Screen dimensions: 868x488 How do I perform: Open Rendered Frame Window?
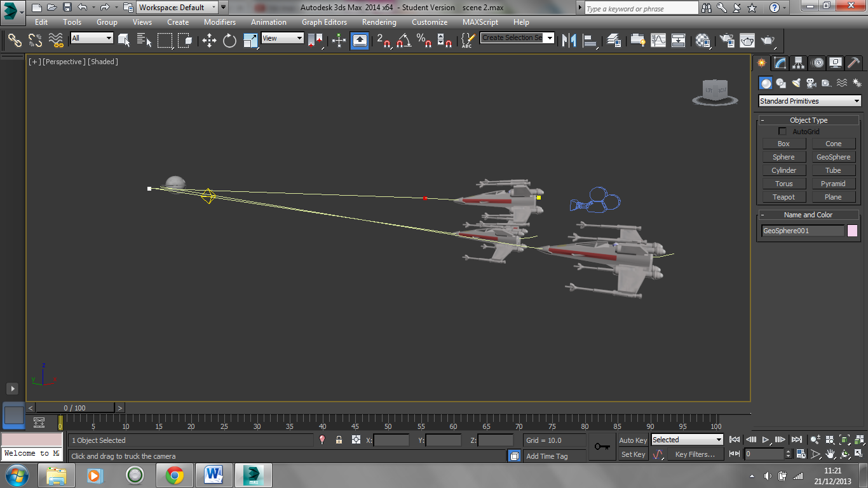click(x=747, y=40)
